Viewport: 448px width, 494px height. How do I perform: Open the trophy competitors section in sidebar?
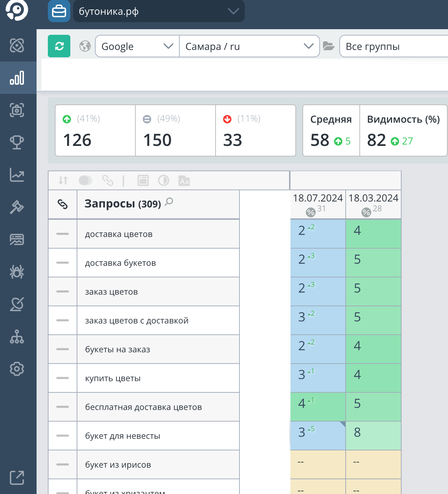tap(17, 142)
